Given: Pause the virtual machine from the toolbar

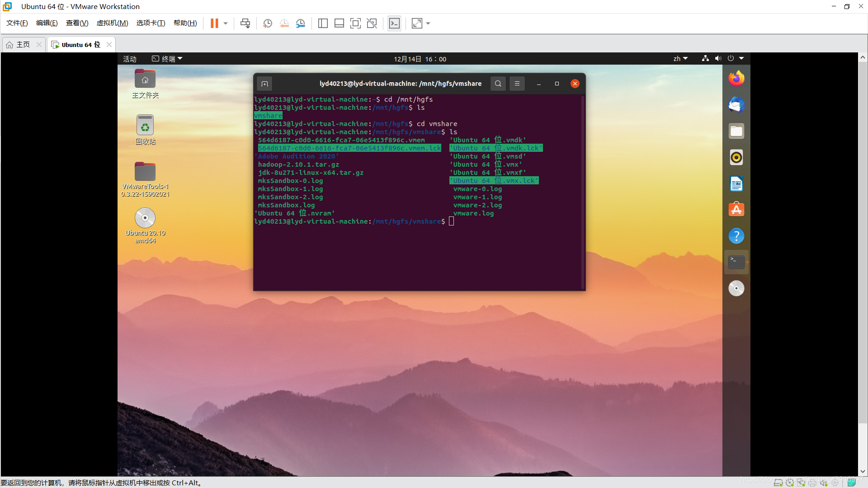Looking at the screenshot, I should click(214, 23).
